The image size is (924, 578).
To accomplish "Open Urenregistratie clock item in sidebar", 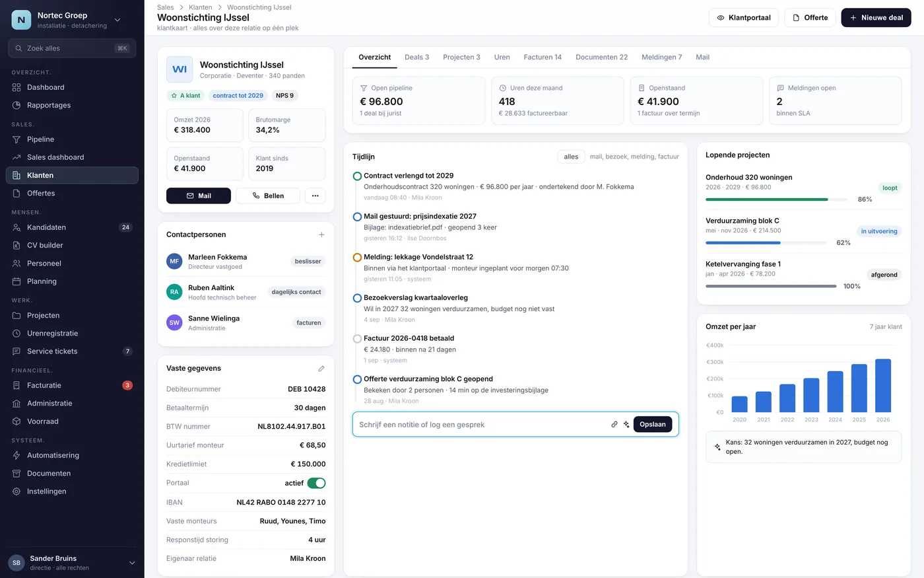I will point(72,334).
